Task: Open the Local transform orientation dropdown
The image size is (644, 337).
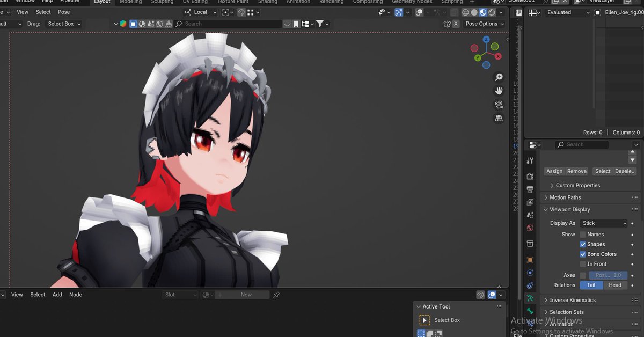Action: [x=200, y=12]
